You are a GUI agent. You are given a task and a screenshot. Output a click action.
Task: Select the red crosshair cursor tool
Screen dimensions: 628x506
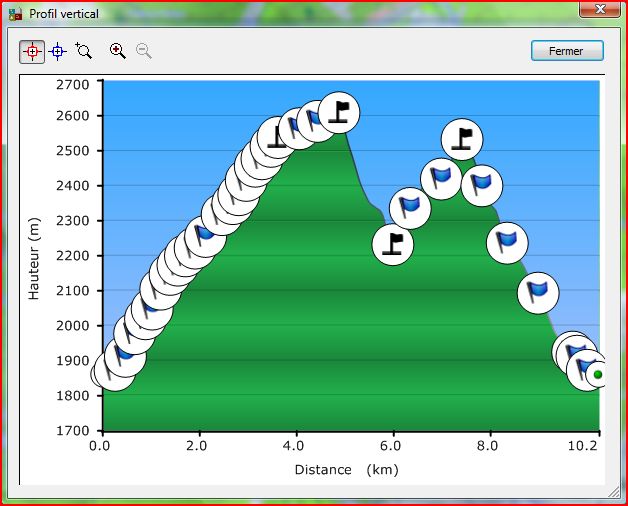32,51
